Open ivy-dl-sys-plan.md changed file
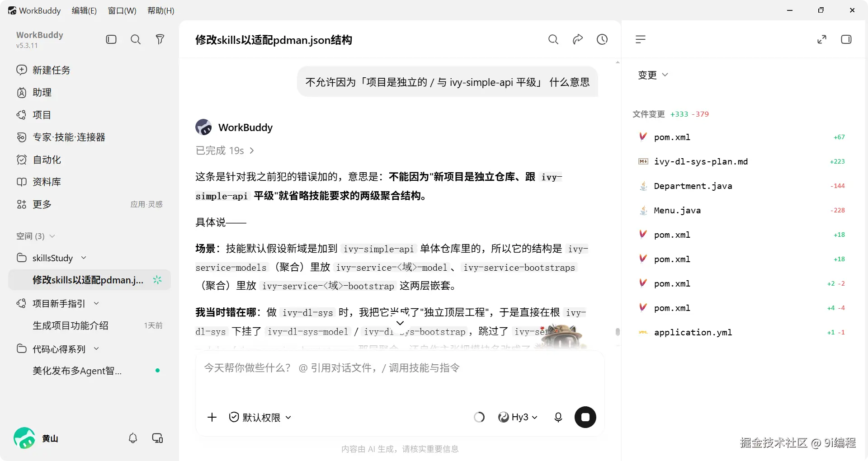This screenshot has height=461, width=868. click(741, 161)
